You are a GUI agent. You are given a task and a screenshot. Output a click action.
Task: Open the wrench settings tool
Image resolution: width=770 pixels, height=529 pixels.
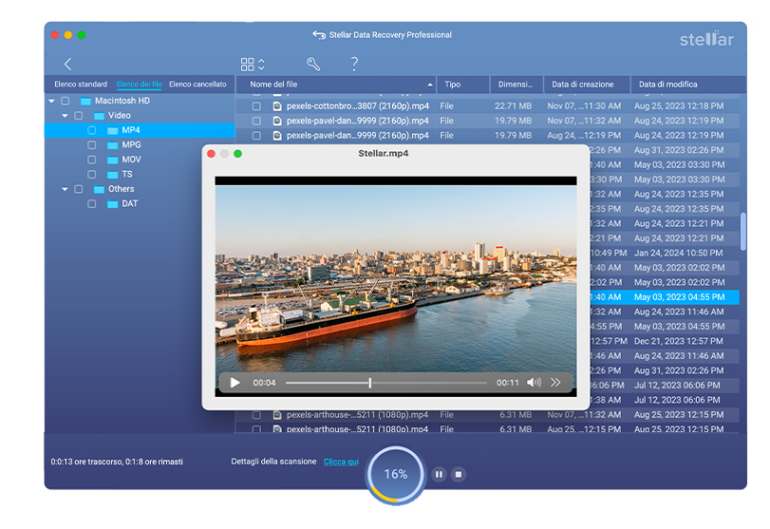click(313, 64)
